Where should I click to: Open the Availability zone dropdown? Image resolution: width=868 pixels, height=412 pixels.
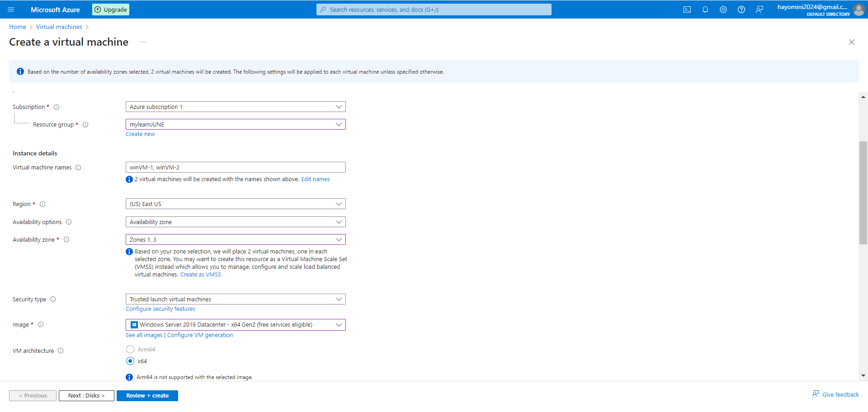pyautogui.click(x=236, y=239)
